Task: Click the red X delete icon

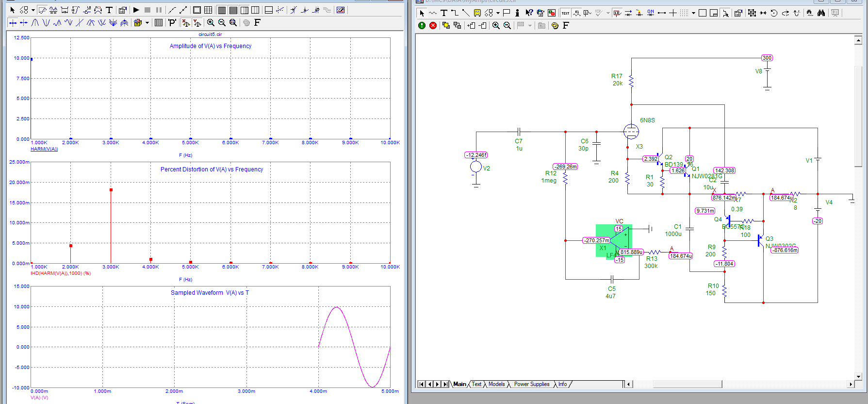Action: point(433,25)
